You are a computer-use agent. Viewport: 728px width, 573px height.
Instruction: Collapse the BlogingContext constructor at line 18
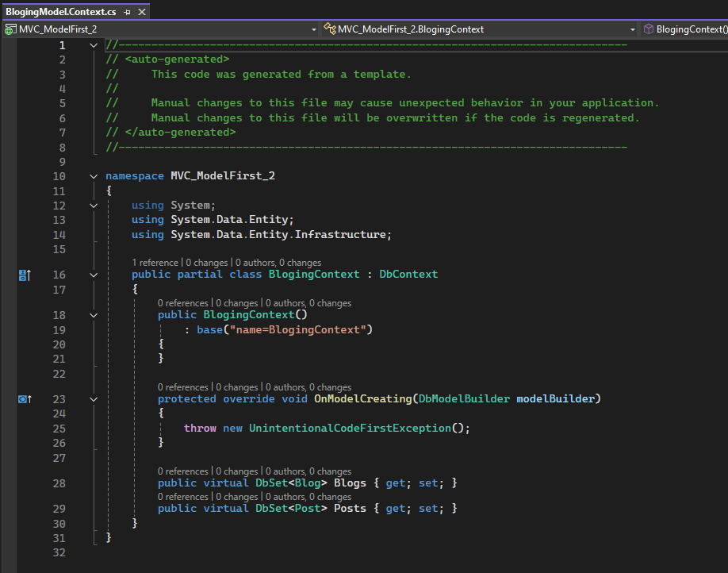pyautogui.click(x=94, y=315)
